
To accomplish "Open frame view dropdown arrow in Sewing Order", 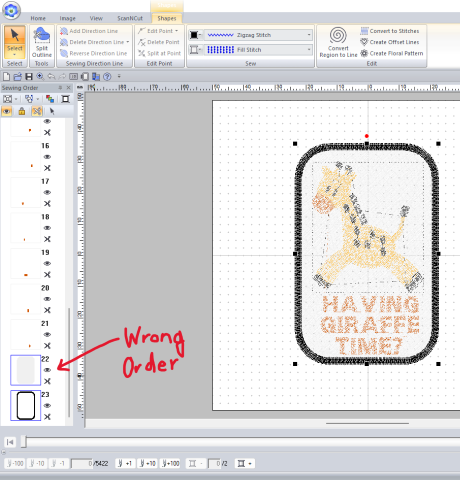I will tap(16, 99).
